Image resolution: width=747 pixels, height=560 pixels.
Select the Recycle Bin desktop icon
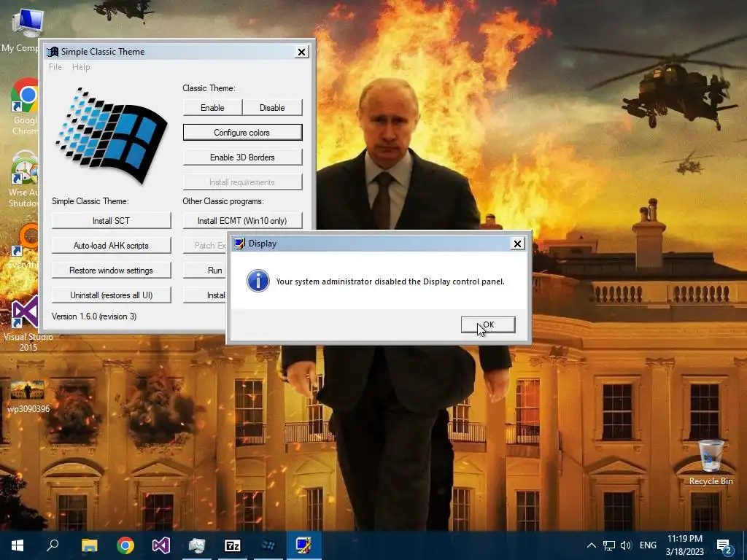point(711,462)
